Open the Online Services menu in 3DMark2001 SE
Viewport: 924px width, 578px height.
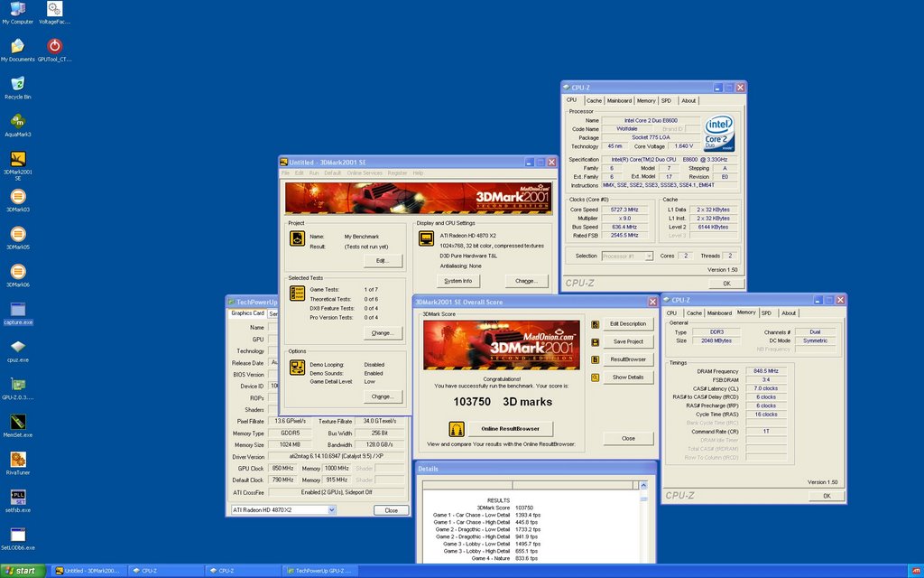point(365,172)
